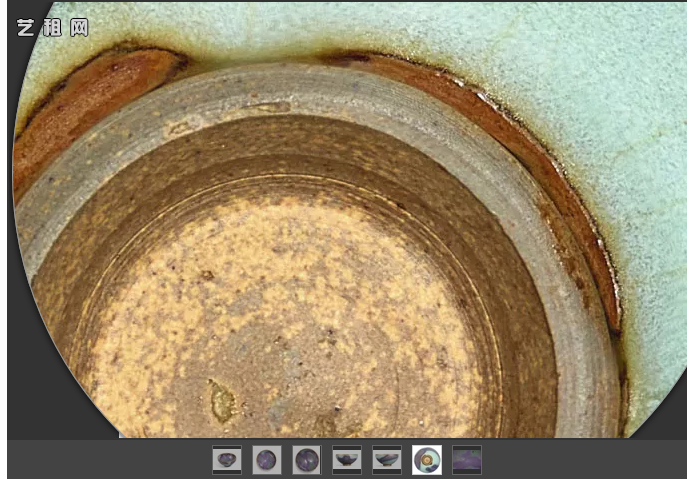The image size is (687, 479).
Task: View the fourth thumbnail, bowl side profile
Action: click(347, 460)
